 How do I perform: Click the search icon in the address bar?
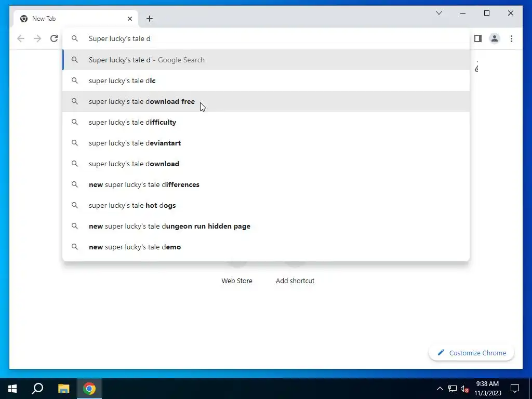75,38
